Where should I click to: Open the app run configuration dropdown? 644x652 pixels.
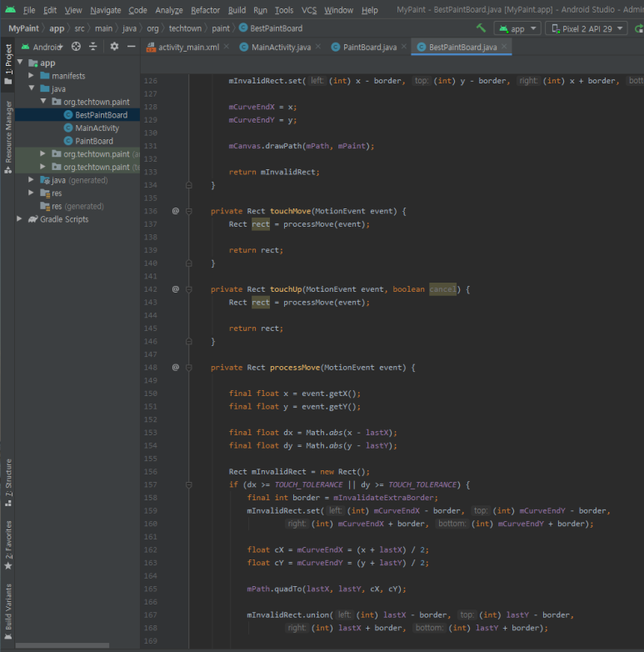click(517, 28)
